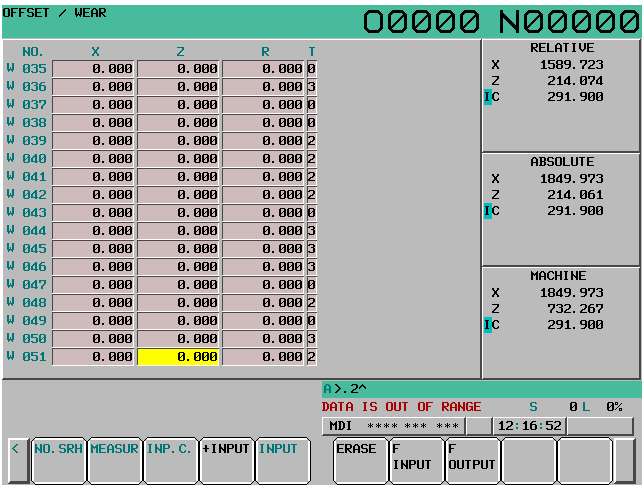Select Z wear value for W 042

pyautogui.click(x=178, y=195)
